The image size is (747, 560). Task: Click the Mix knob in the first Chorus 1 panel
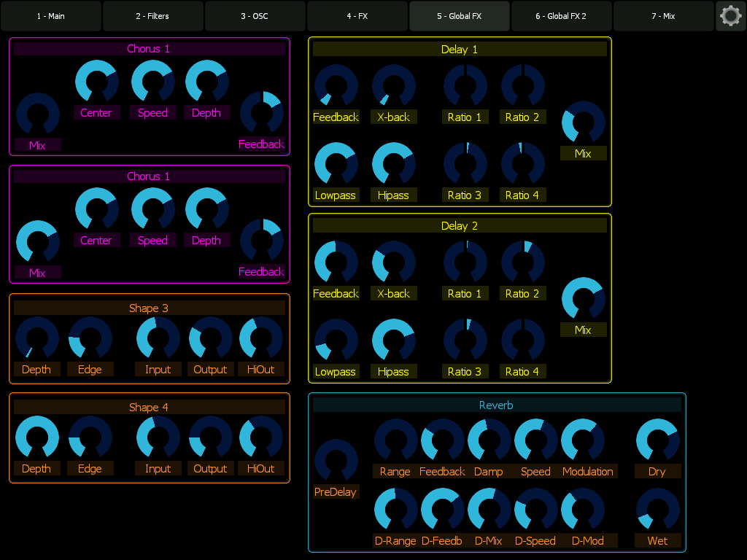pos(38,114)
